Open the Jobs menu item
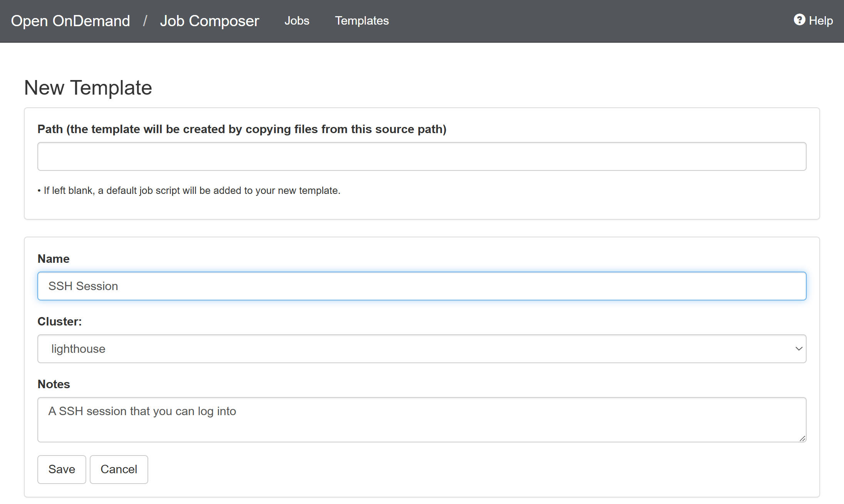This screenshot has width=844, height=504. coord(296,21)
